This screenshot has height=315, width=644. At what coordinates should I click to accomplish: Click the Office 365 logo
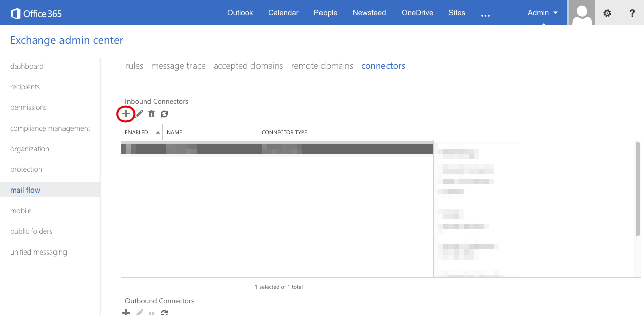(35, 13)
